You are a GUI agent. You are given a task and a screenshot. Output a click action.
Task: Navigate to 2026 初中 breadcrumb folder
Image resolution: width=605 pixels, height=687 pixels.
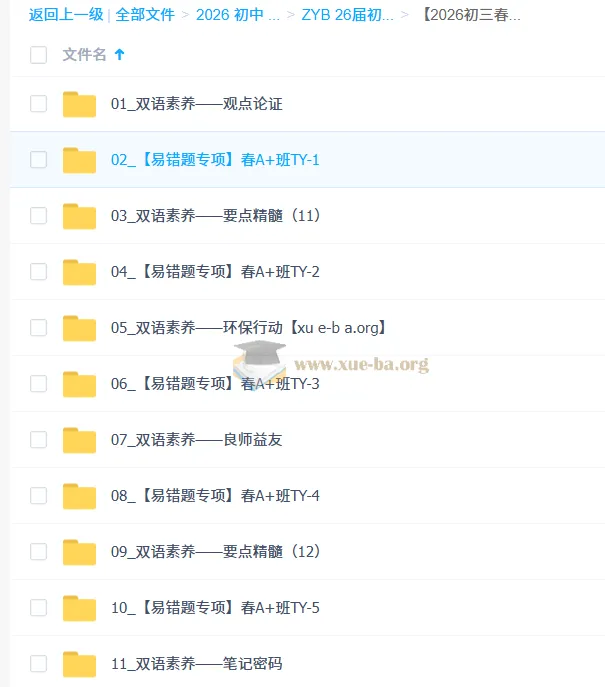[x=238, y=15]
